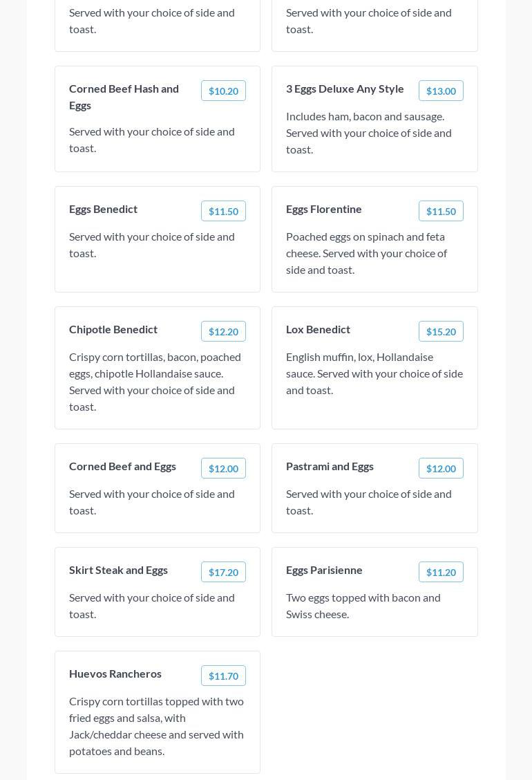Click the 3 Eggs Deluxe Any Style title

345,89
